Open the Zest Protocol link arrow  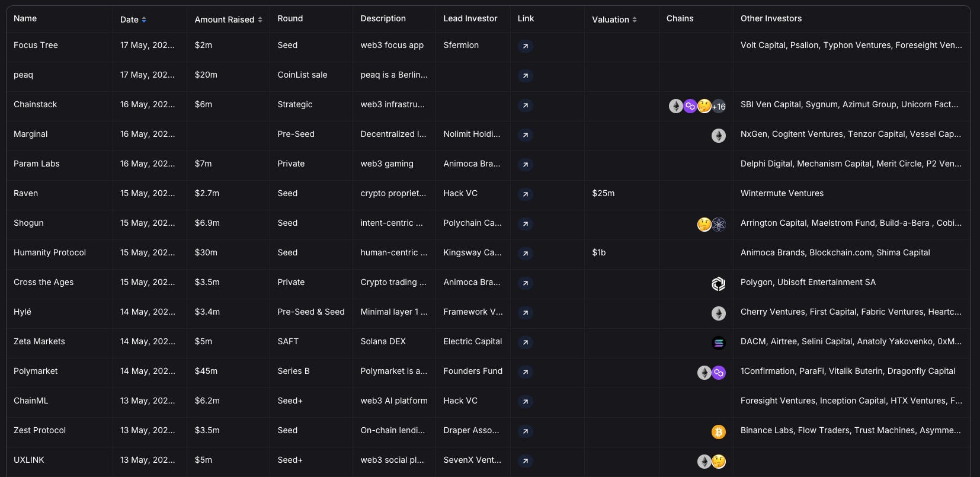(x=526, y=431)
